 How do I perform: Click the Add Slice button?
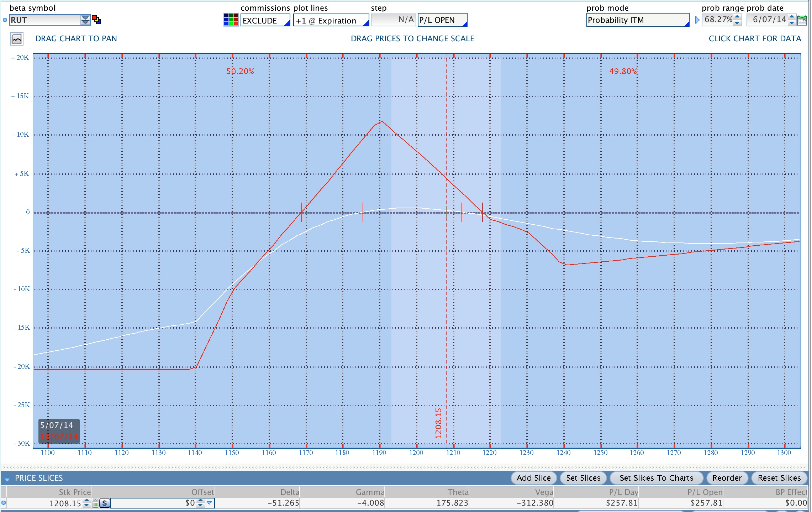[x=533, y=478]
